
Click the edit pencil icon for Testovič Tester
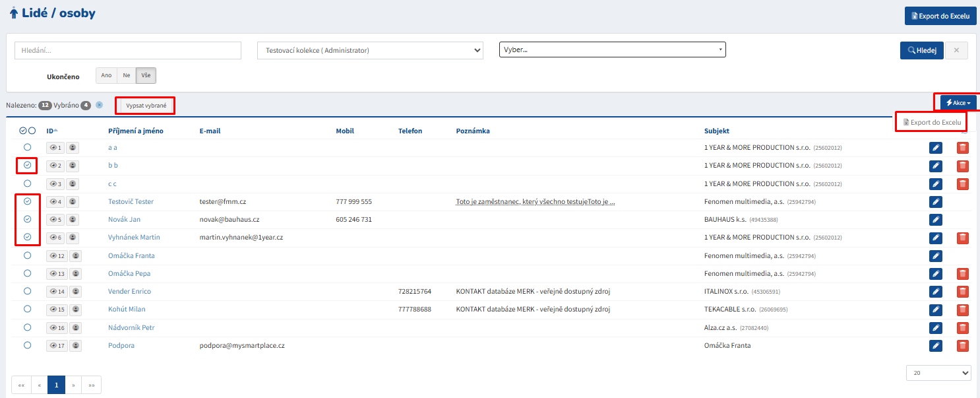[935, 201]
